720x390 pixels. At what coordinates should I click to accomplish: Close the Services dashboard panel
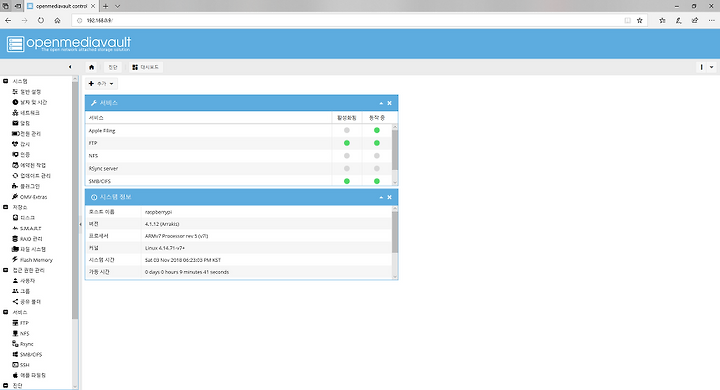point(389,103)
